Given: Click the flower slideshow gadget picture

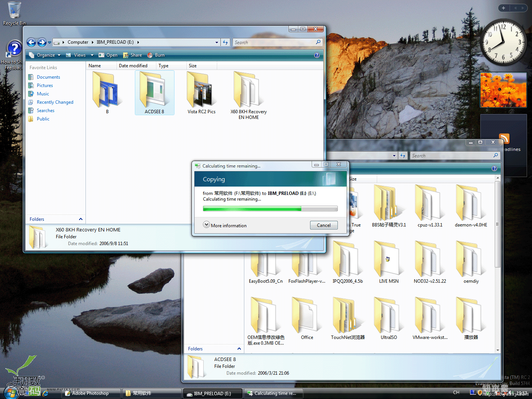Looking at the screenshot, I should [503, 90].
